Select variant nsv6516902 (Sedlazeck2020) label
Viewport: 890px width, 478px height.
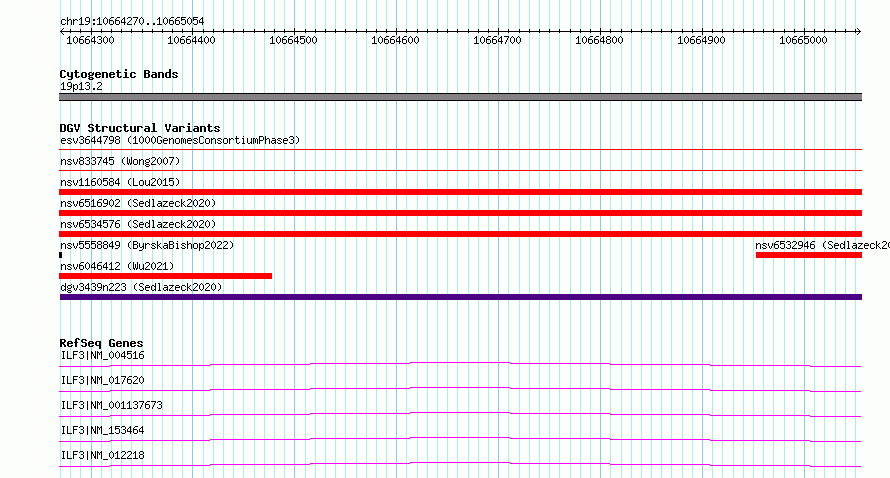click(x=138, y=203)
